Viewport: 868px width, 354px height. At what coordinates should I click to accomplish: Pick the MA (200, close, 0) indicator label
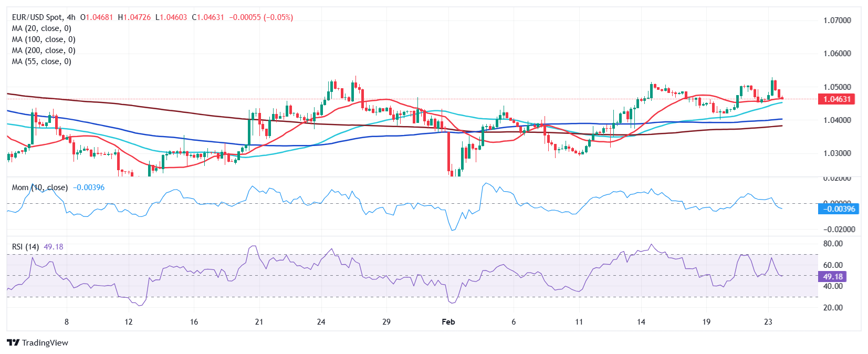click(x=44, y=50)
